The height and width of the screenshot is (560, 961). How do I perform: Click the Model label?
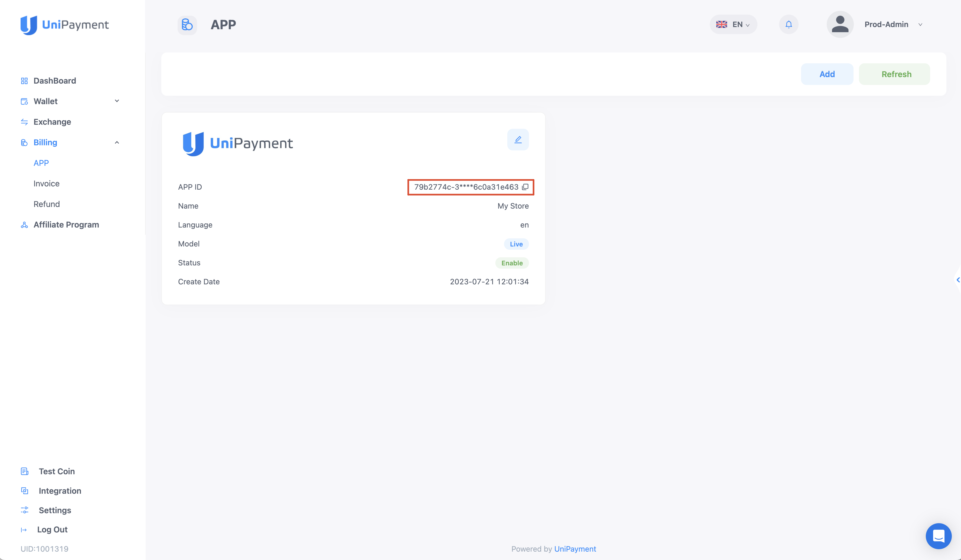point(189,244)
